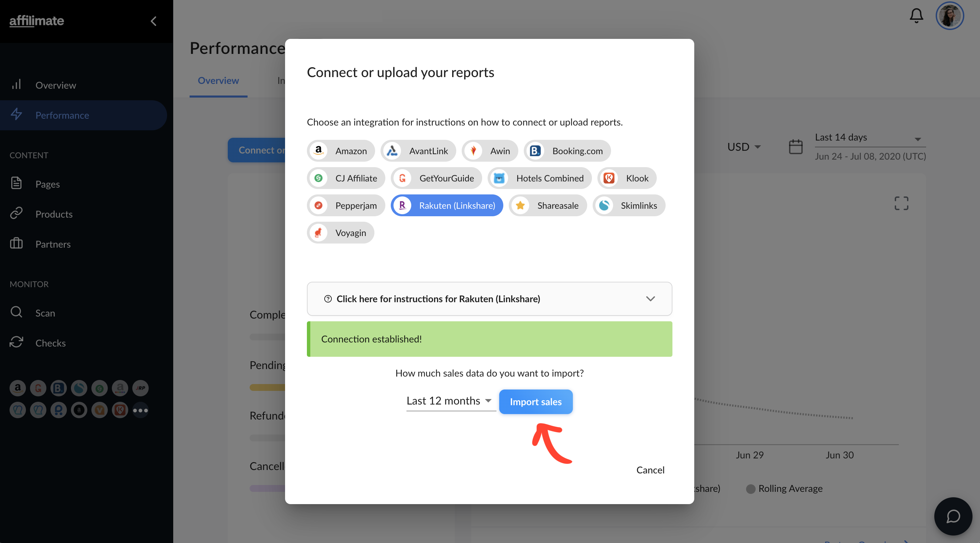Open the Last 14 days range dropdown
This screenshot has width=980, height=543.
click(x=870, y=138)
